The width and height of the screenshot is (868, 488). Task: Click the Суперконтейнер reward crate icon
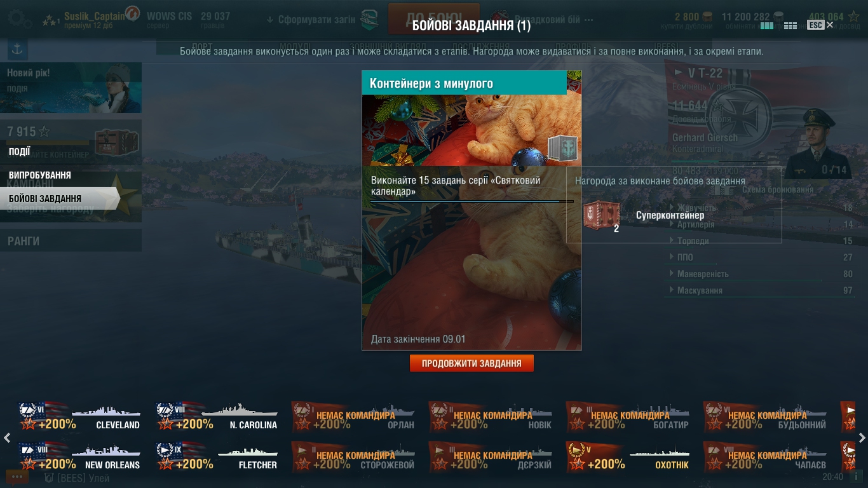601,215
